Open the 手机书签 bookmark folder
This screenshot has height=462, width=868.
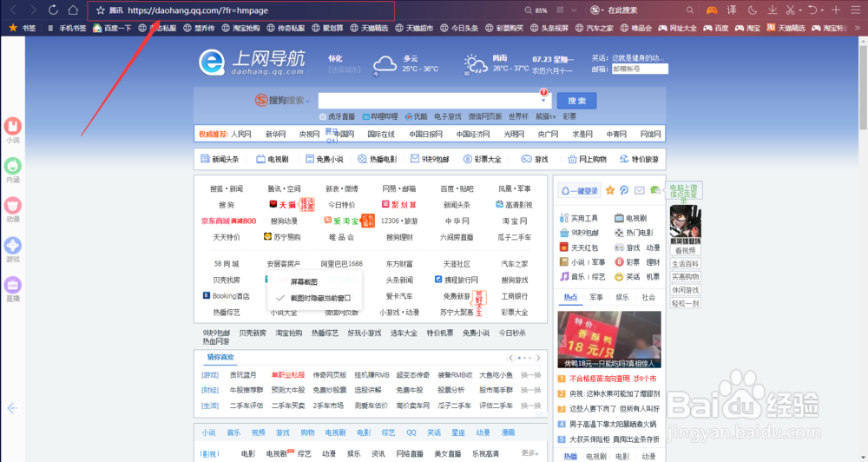tap(68, 28)
